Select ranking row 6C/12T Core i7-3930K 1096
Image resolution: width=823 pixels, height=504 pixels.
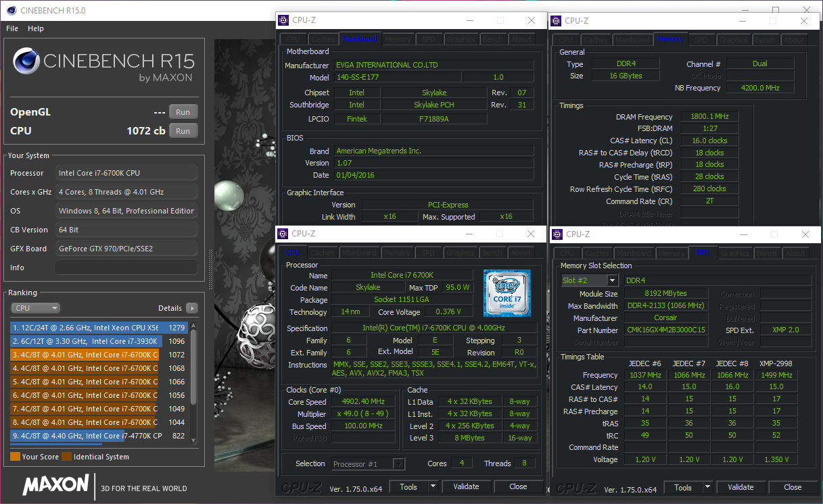coord(99,341)
